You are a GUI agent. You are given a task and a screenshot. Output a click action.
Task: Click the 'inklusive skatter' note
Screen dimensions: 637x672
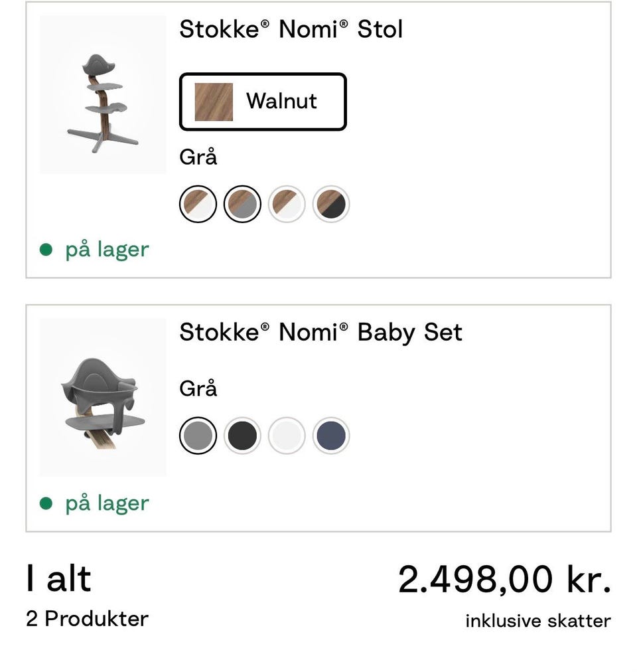coord(537,621)
